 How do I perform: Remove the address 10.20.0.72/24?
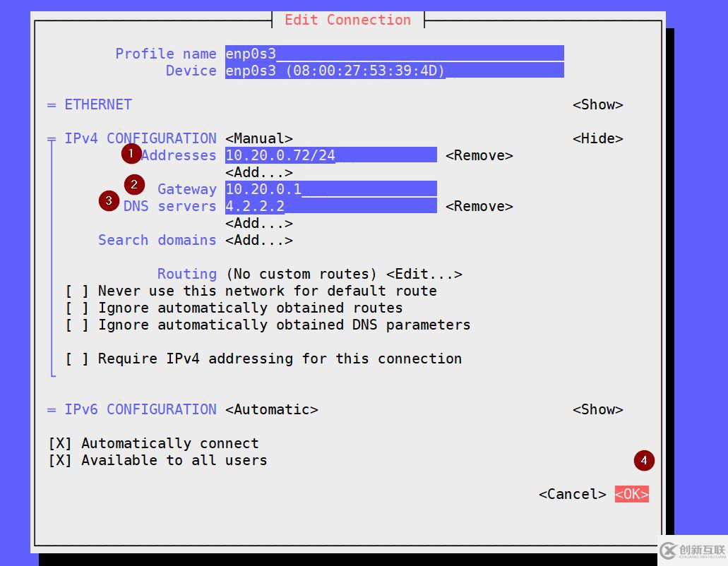click(479, 155)
